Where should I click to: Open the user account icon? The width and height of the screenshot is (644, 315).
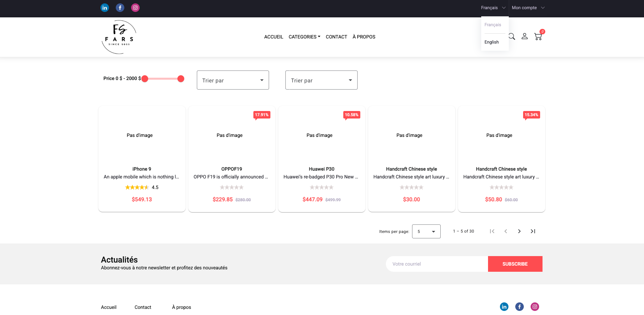[x=524, y=36]
